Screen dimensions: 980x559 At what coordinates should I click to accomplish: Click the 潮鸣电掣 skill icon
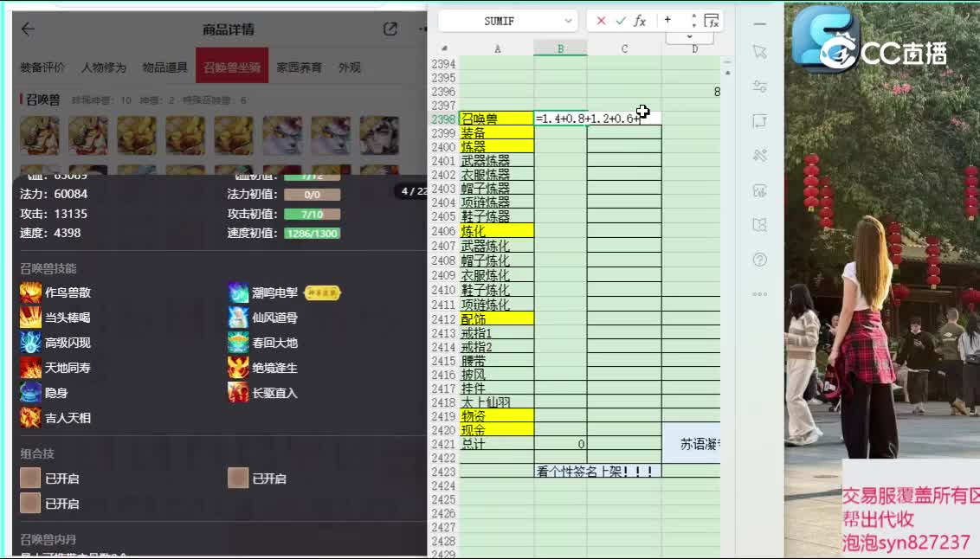(237, 292)
